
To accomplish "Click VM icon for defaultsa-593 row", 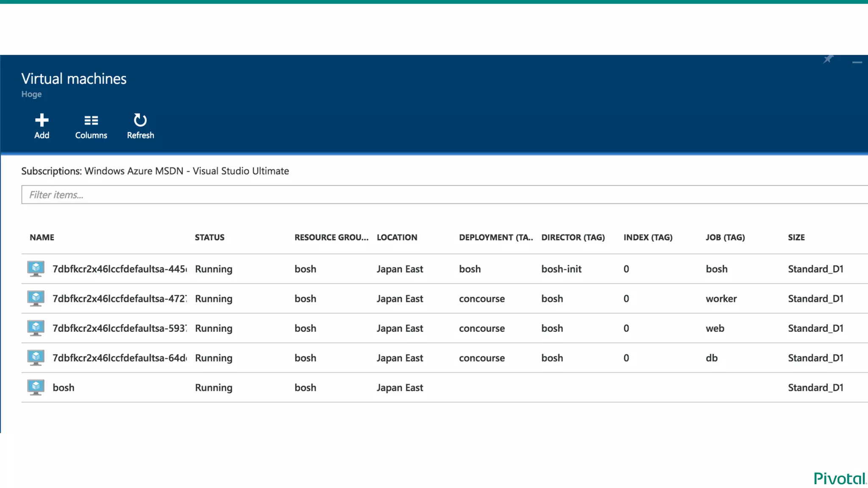I will coord(36,328).
